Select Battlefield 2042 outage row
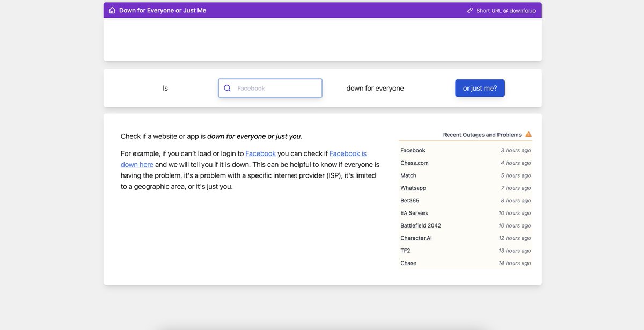Screen dimensions: 644x330 click(x=466, y=225)
